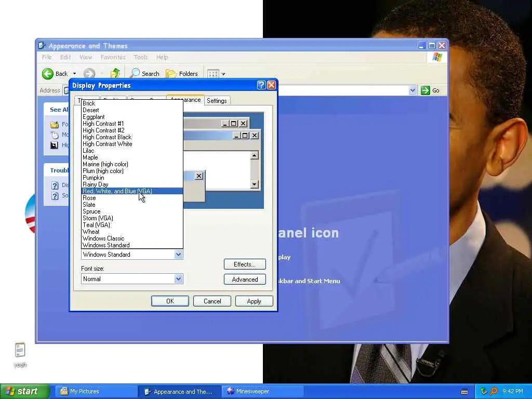
Task: Open the Search pane
Action: click(145, 74)
